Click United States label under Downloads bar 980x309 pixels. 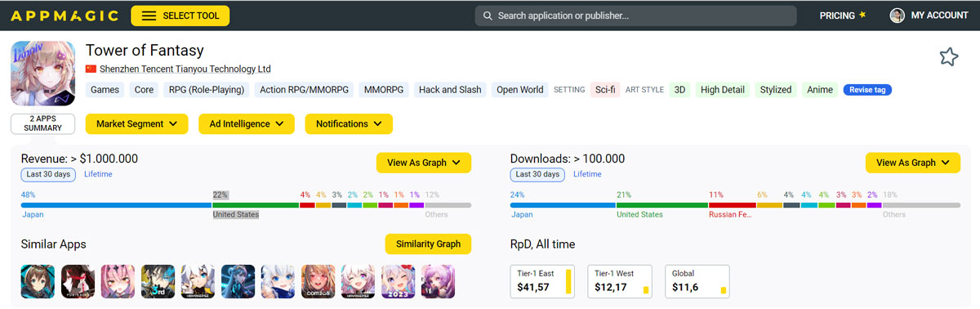pos(639,215)
